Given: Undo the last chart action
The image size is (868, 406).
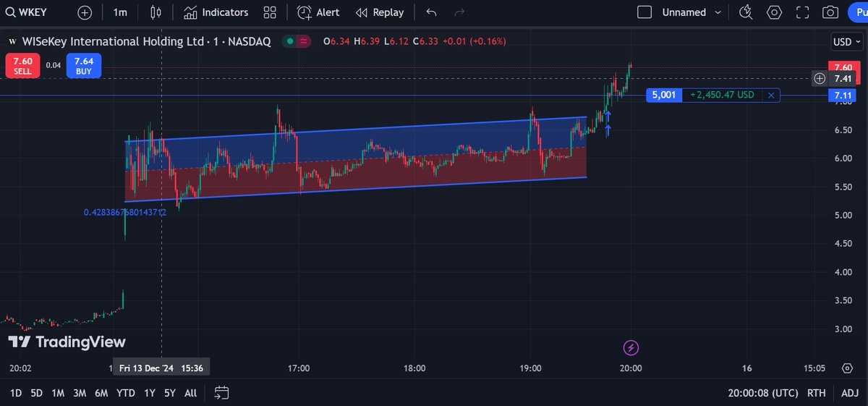Looking at the screenshot, I should coord(432,12).
